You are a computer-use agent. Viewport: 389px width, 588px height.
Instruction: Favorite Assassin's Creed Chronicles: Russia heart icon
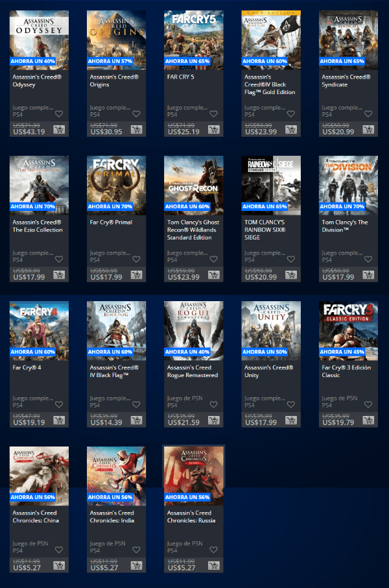[x=213, y=550]
